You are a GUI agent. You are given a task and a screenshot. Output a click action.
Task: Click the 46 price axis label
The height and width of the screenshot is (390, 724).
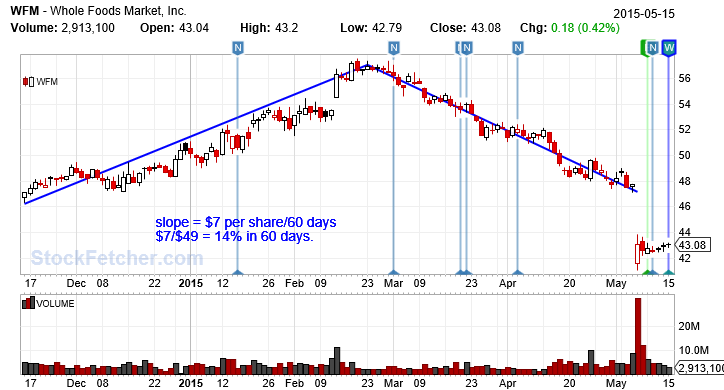click(x=685, y=207)
